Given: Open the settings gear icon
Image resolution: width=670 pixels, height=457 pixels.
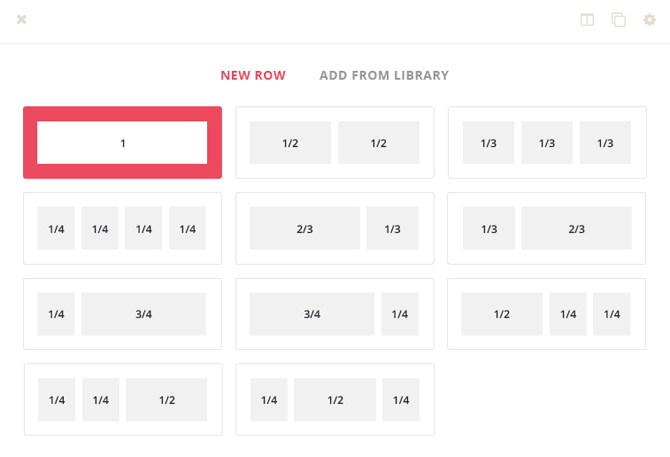Looking at the screenshot, I should pos(649,20).
